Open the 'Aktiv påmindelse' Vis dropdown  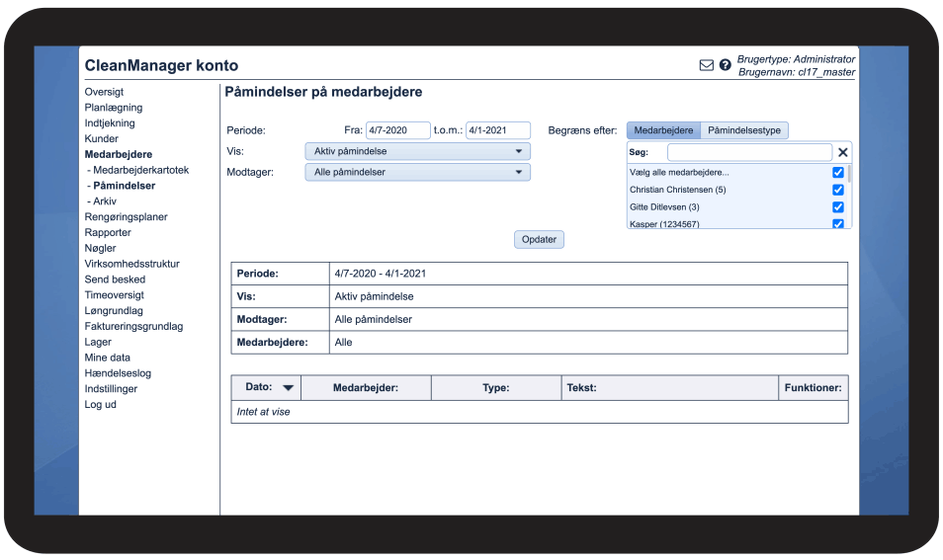pyautogui.click(x=417, y=151)
